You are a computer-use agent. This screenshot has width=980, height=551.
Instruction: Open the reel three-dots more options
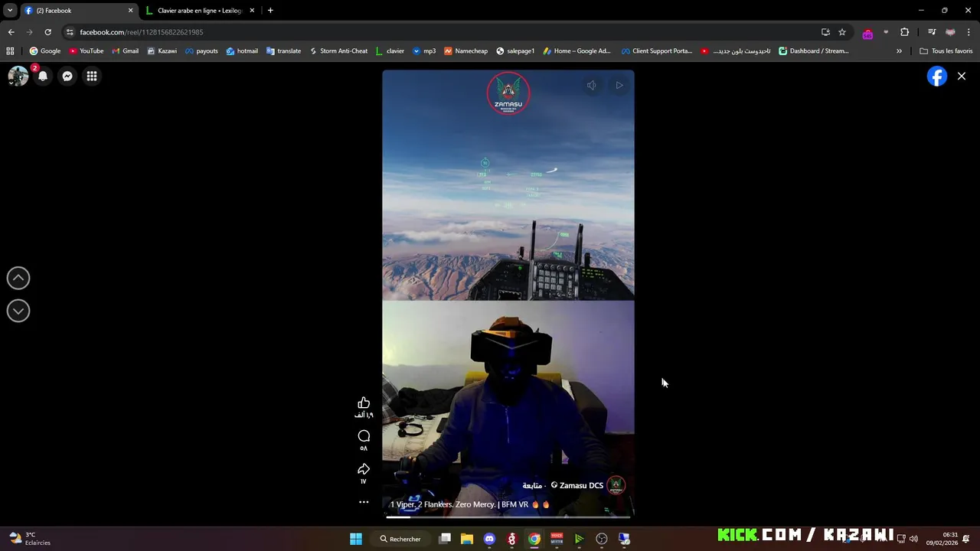click(364, 502)
